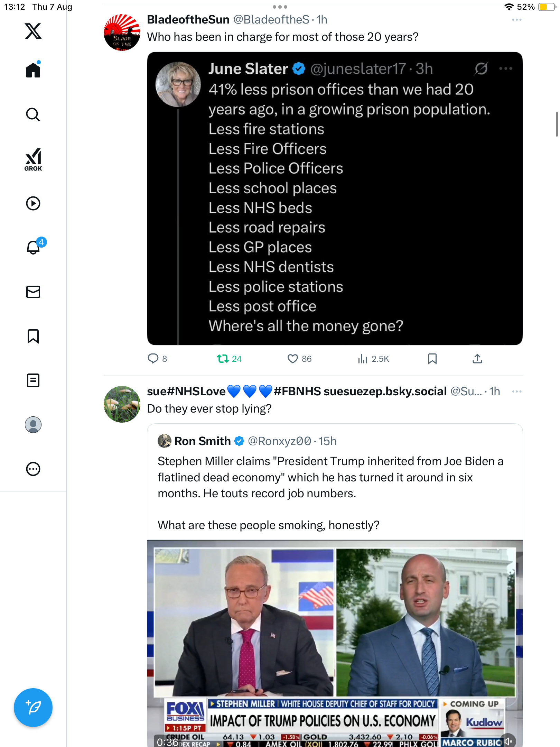Viewport: 560px width, 747px height.
Task: Like the BladeoftheSun post
Action: 293,359
